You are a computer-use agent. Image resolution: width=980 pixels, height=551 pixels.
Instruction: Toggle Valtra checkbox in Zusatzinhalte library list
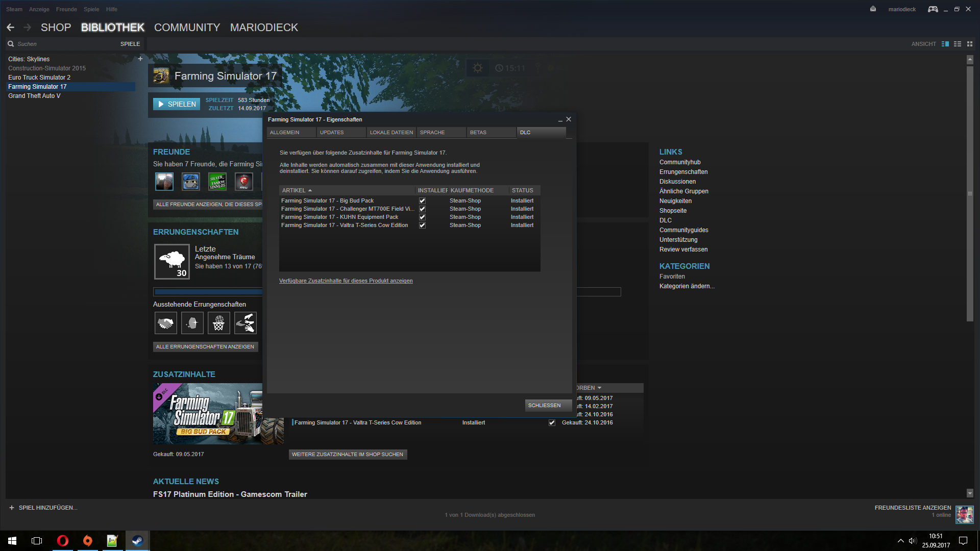point(552,423)
